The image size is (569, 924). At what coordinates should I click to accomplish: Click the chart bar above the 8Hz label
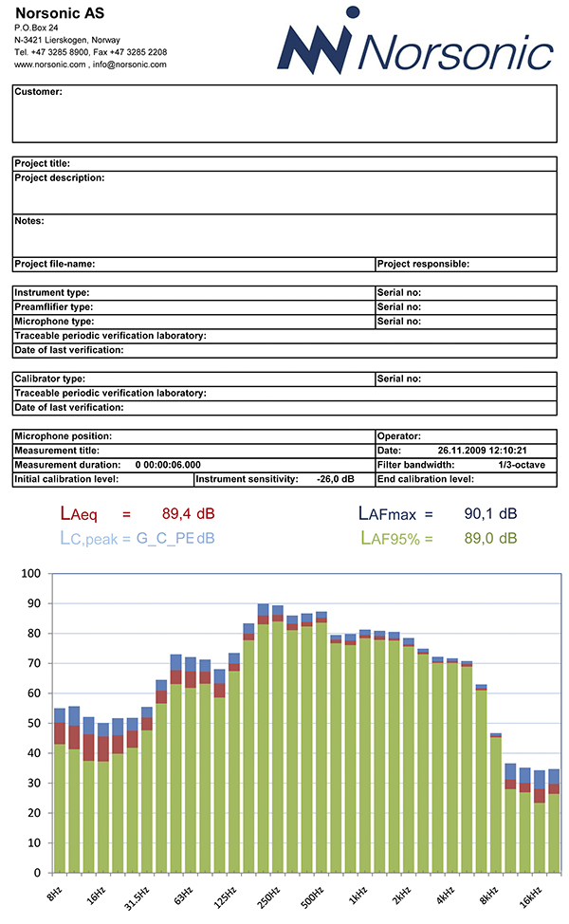tap(60, 790)
